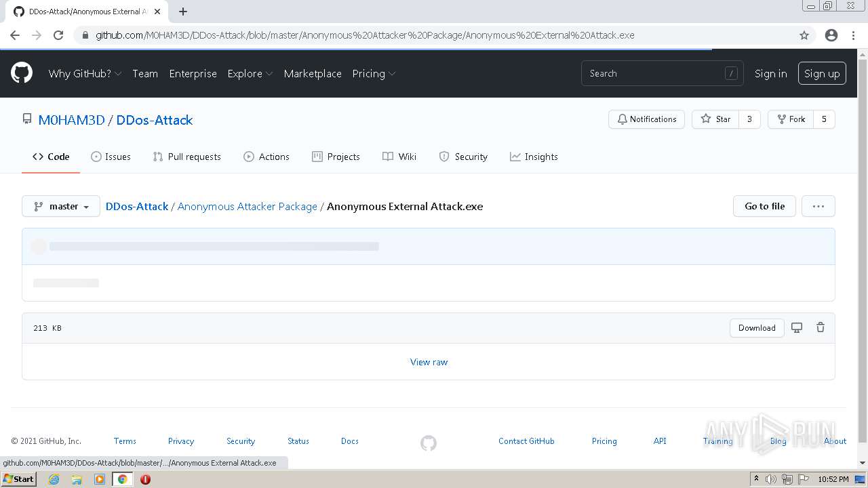Switch to Chrome in the taskbar
The width and height of the screenshot is (868, 488).
tap(122, 479)
